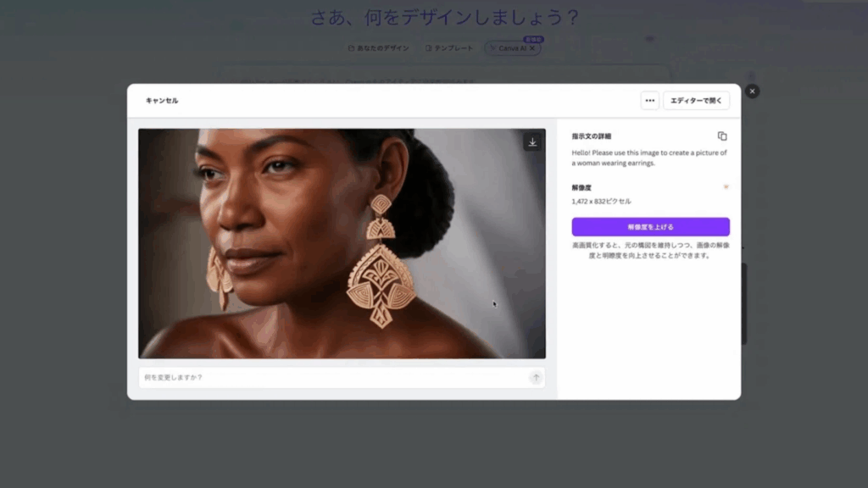Click the generated woman with earrings image
Image resolution: width=868 pixels, height=488 pixels.
tap(342, 243)
